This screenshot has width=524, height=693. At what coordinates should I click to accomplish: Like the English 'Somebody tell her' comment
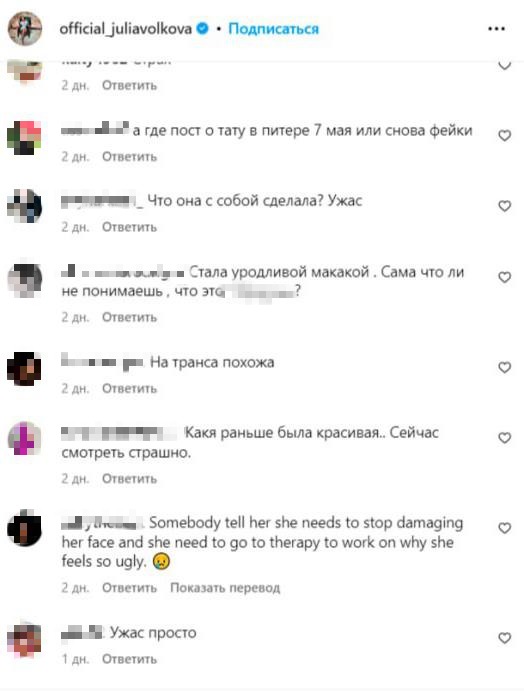[505, 528]
